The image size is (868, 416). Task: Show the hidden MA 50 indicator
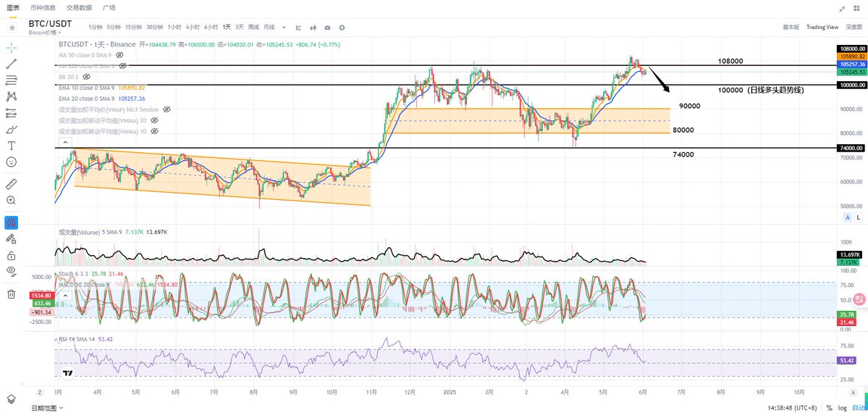coord(119,55)
